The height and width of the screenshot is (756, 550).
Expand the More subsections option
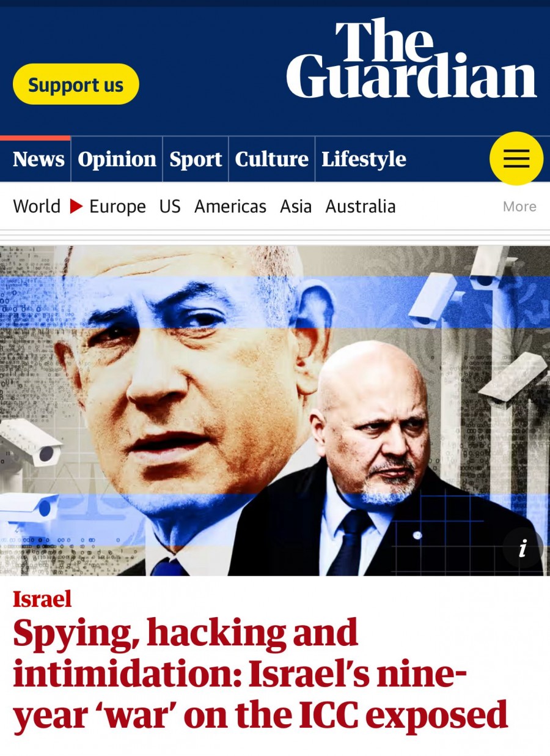[519, 207]
